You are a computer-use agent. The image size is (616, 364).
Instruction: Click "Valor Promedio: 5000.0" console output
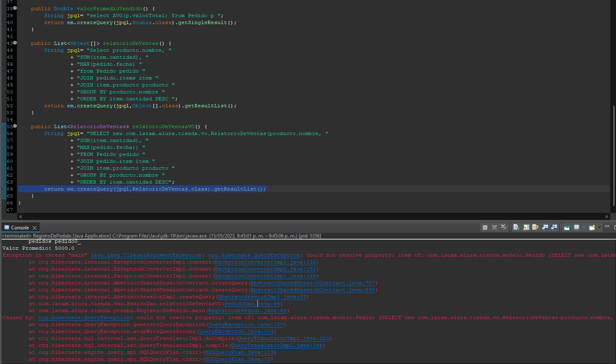pyautogui.click(x=38, y=248)
